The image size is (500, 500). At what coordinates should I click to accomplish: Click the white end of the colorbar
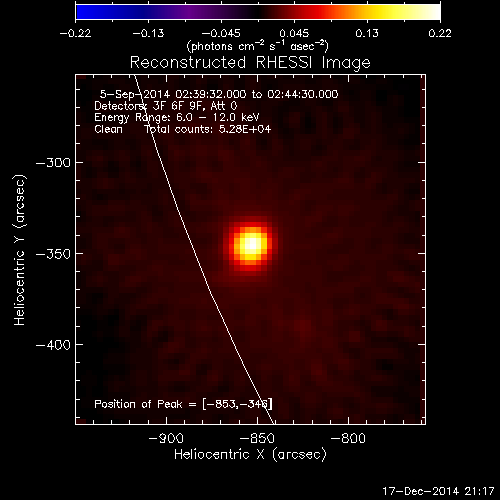pyautogui.click(x=432, y=12)
